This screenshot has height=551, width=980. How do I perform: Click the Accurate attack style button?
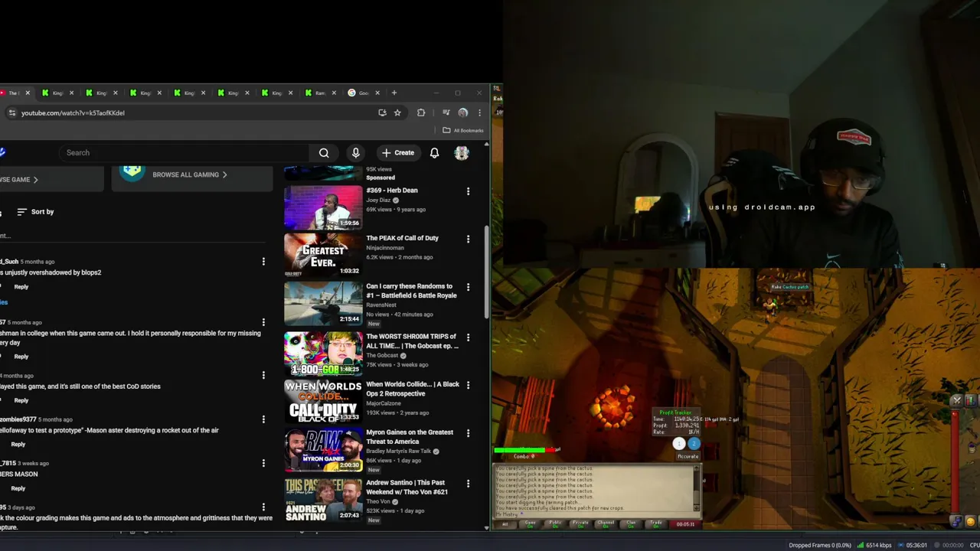tap(688, 456)
